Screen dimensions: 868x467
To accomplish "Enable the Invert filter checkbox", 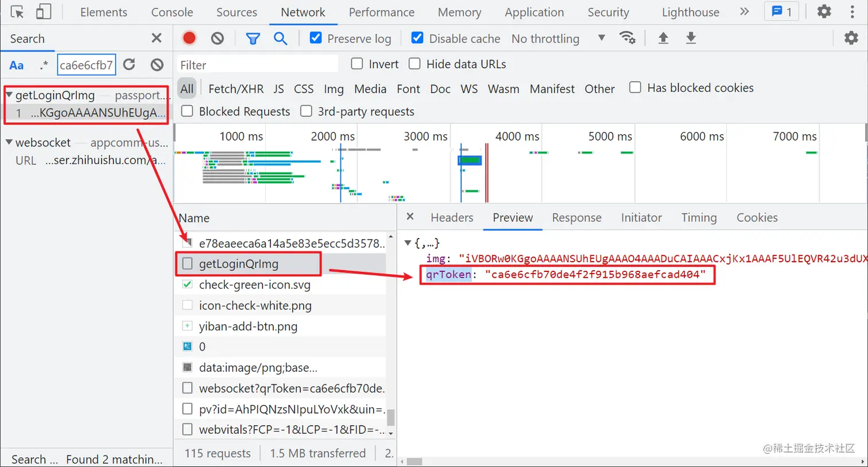I will tap(357, 64).
